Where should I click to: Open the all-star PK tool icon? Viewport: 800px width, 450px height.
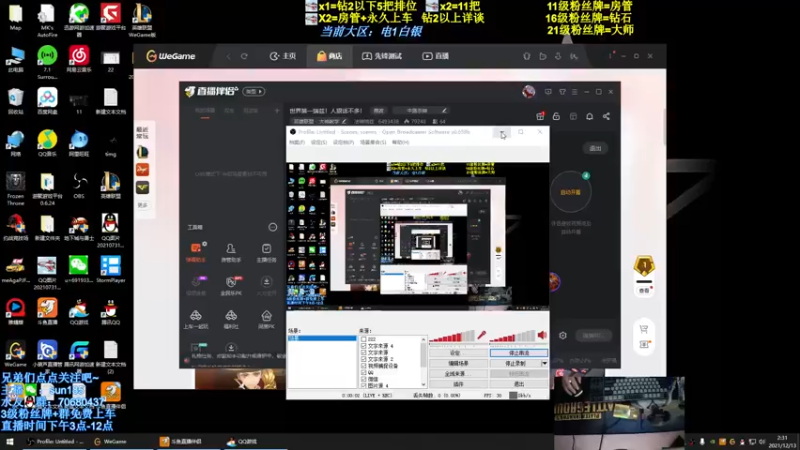[231, 286]
